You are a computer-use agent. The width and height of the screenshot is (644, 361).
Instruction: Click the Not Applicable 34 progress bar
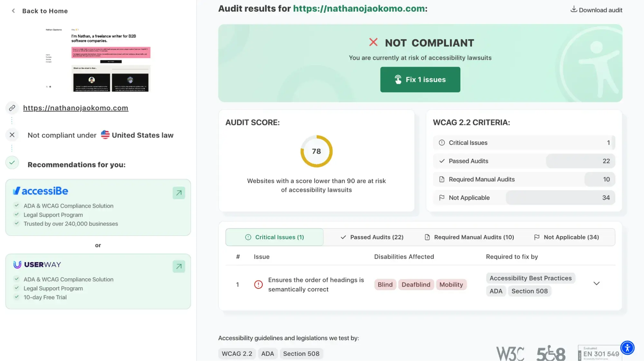point(560,198)
